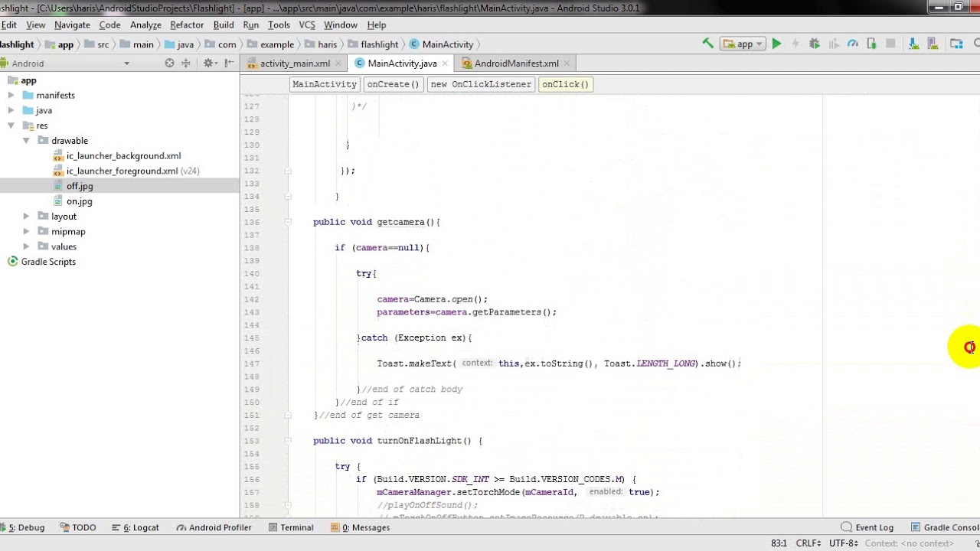Click Scroll from Source crosshair icon
This screenshot has width=980, height=551.
(x=169, y=64)
